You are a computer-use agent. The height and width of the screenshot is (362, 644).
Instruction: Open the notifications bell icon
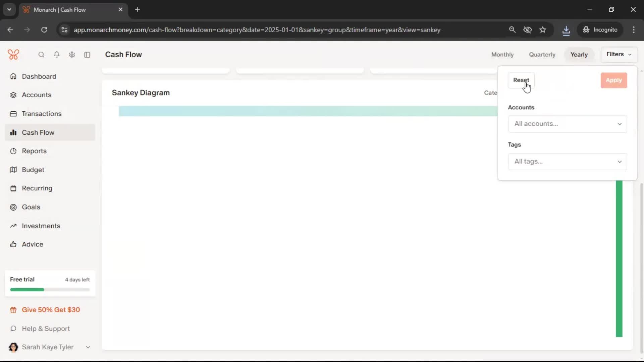[x=57, y=55]
